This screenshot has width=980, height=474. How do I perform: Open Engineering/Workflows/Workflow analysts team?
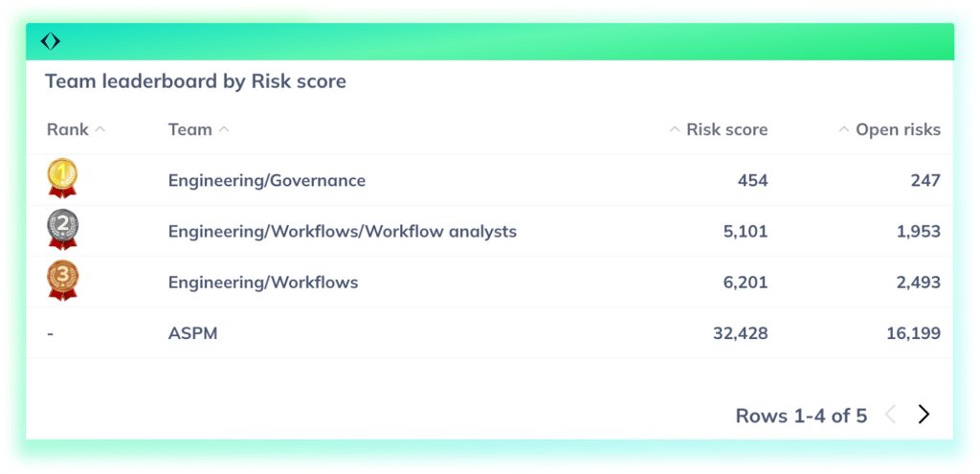[342, 231]
